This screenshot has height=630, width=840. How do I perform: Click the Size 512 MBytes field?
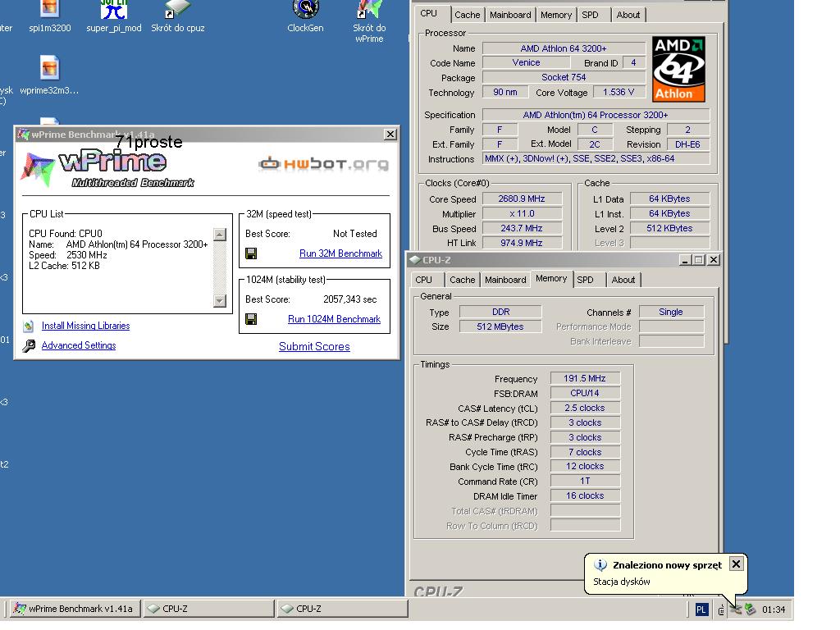coord(500,326)
